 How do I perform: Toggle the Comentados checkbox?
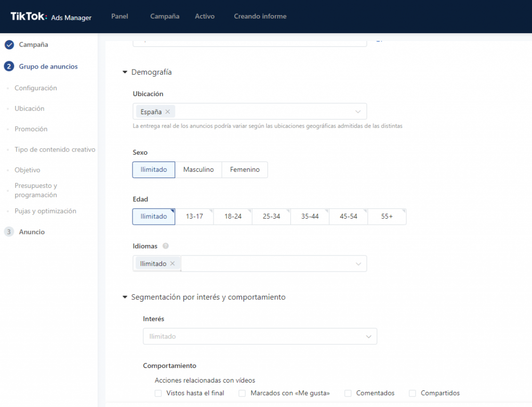click(x=348, y=393)
